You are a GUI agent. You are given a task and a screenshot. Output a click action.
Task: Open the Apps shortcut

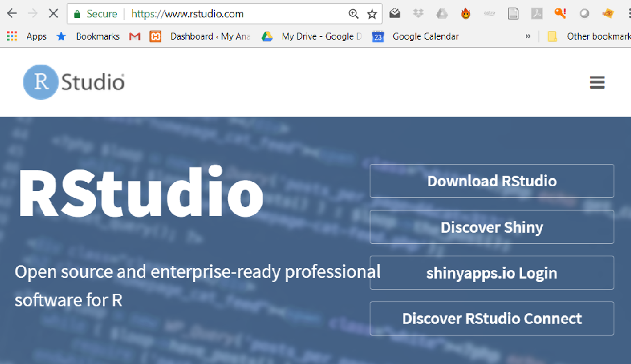tap(26, 36)
